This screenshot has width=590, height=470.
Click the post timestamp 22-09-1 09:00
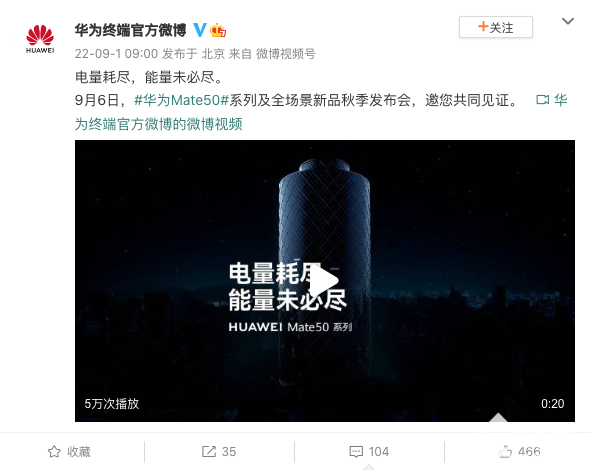pos(116,54)
